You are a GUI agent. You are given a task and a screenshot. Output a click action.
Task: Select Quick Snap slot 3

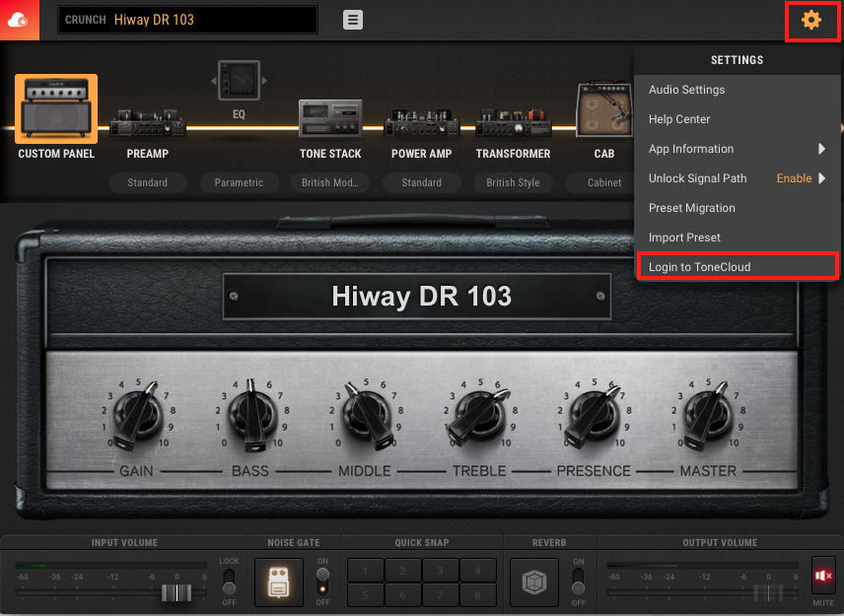click(x=441, y=571)
